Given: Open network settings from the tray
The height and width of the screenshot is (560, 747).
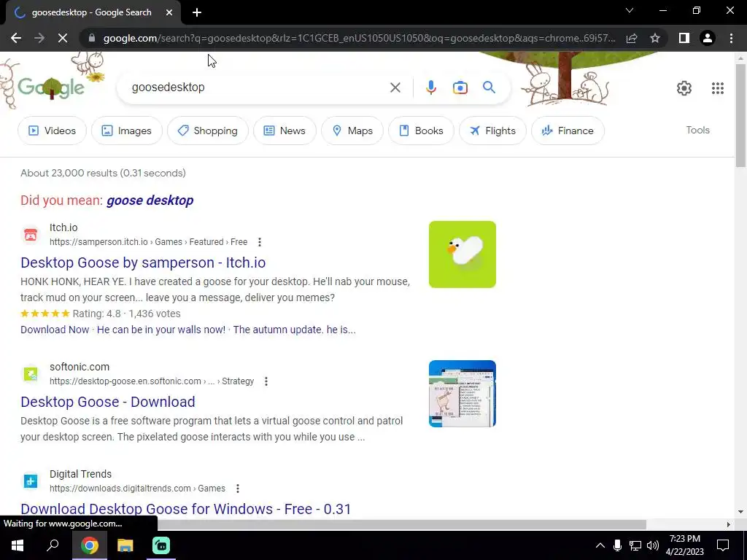Looking at the screenshot, I should tap(635, 545).
